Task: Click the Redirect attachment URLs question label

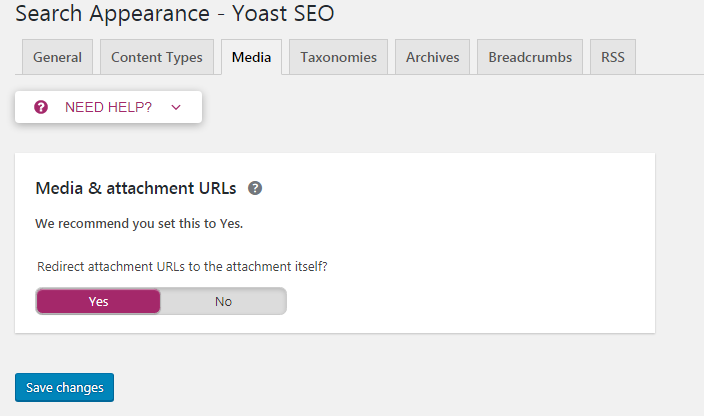Action: coord(182,267)
